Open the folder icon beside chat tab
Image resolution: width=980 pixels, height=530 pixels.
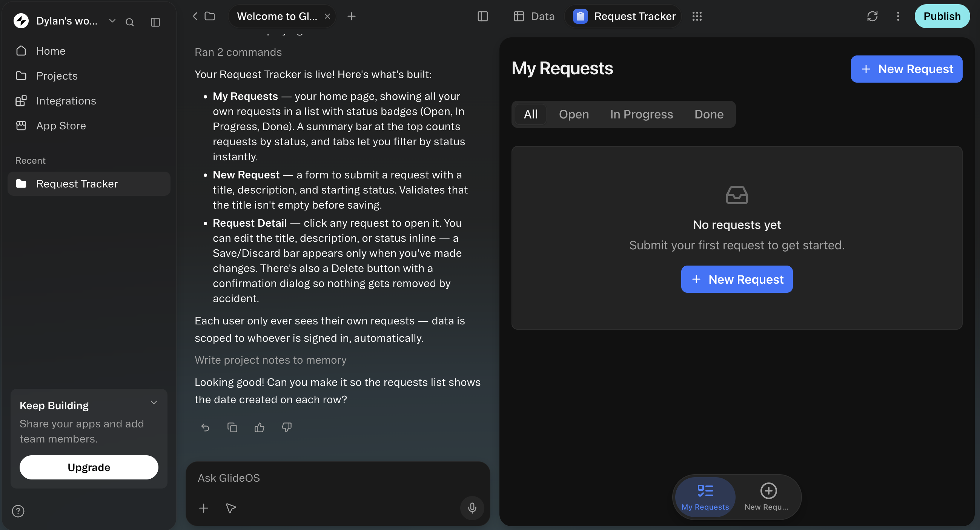click(210, 16)
